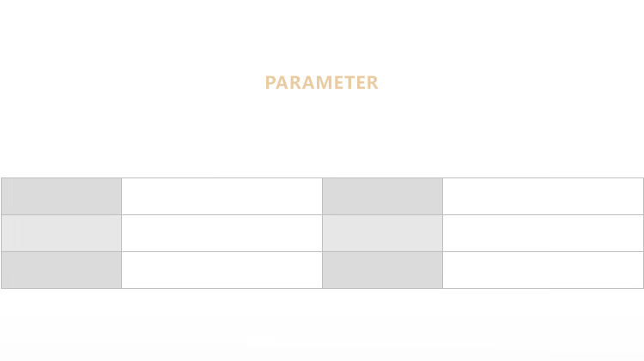Click the last white value cell in bottom row
This screenshot has width=644, height=361.
coord(543,270)
